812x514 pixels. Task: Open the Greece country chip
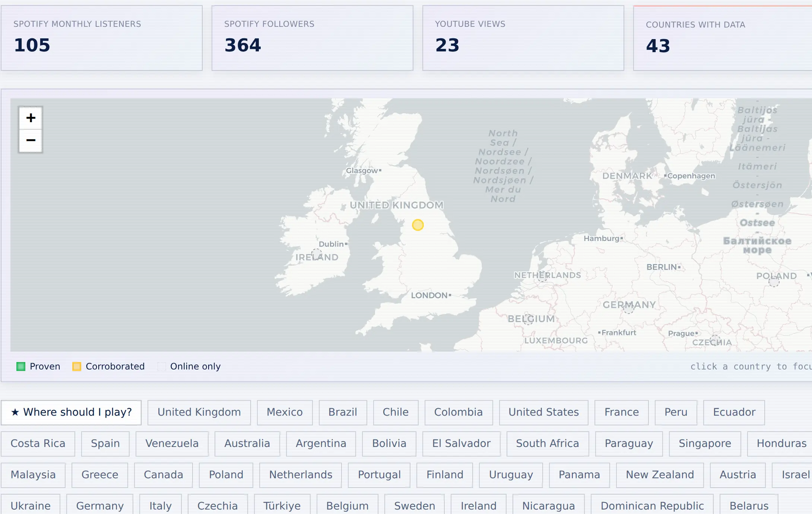[100, 475]
